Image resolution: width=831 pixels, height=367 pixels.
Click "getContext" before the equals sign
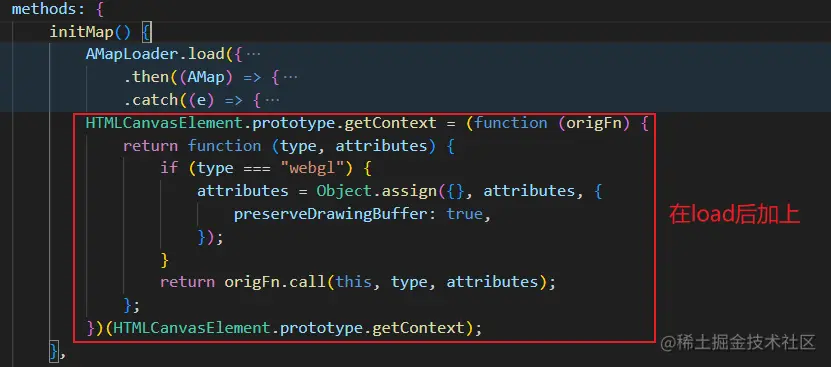[391, 123]
